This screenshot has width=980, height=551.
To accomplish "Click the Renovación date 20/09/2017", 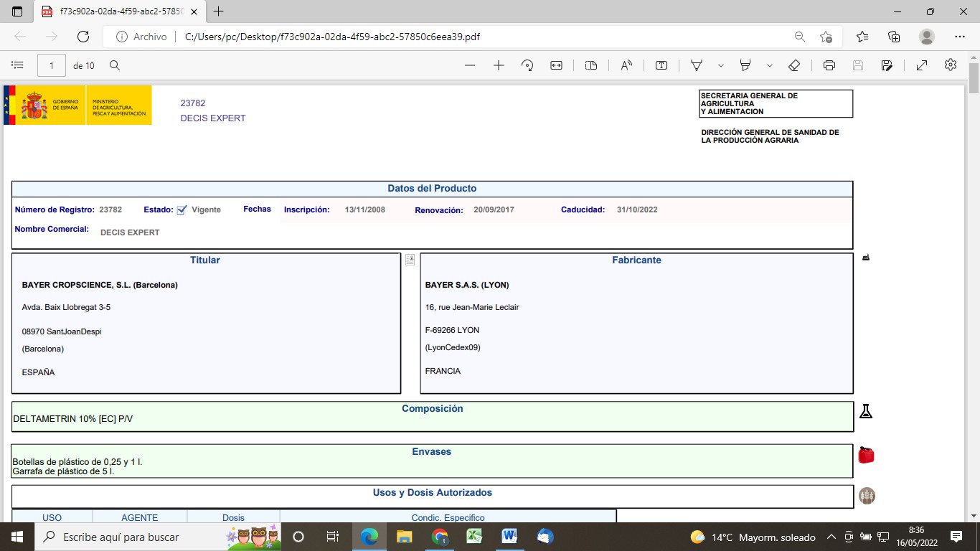I will click(x=494, y=210).
